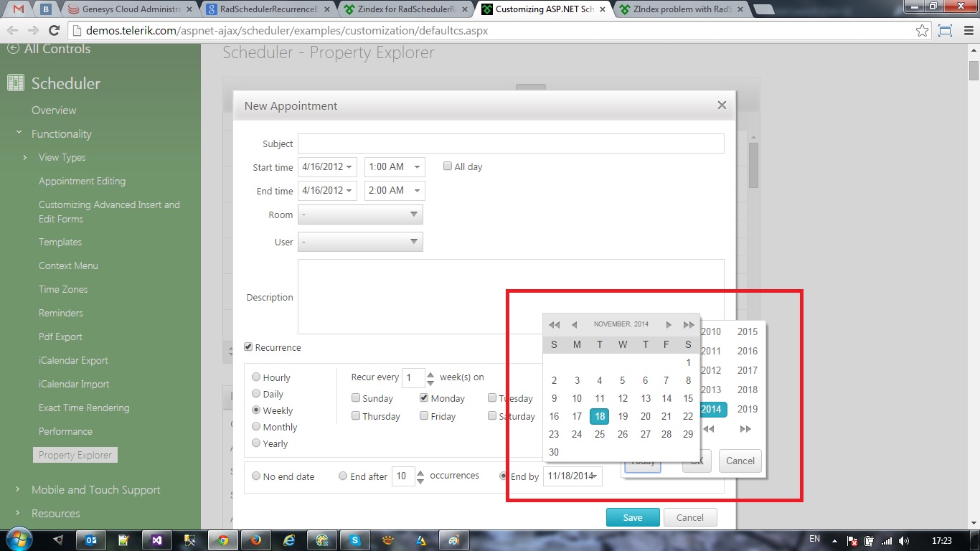The height and width of the screenshot is (551, 980).
Task: Open the Windows Start menu
Action: tap(19, 540)
